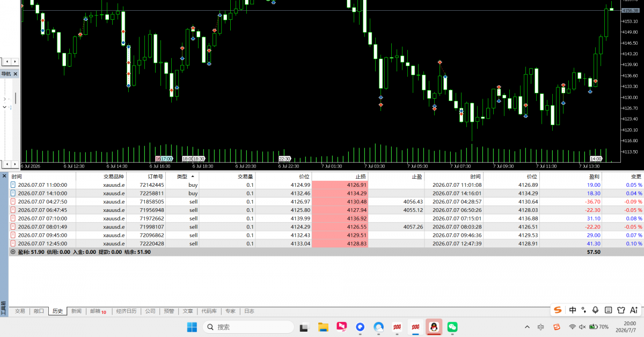Collapse the expanded navigator tree node
Viewport: 644px width, 337px height.
(5, 107)
